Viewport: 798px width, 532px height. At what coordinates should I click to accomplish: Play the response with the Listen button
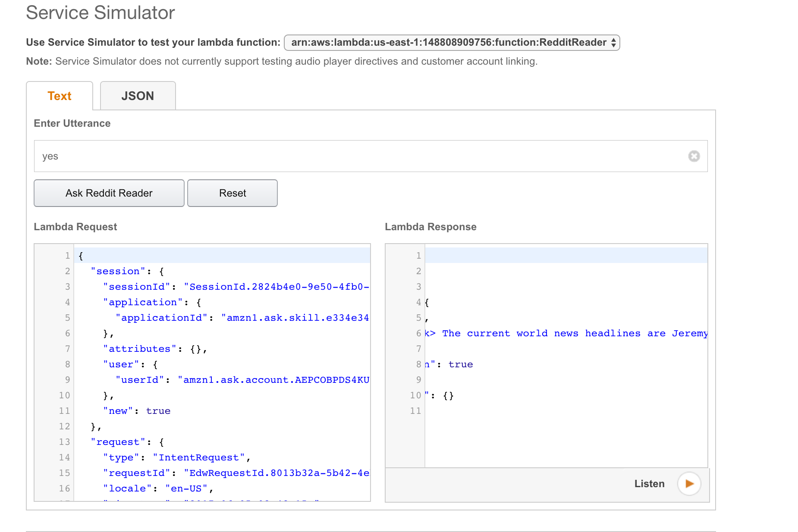[689, 484]
